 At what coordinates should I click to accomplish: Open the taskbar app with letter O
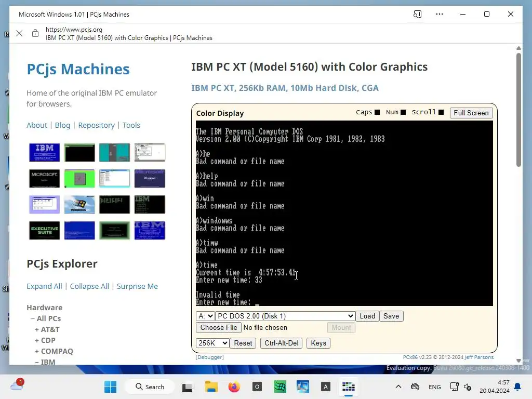coord(257,387)
